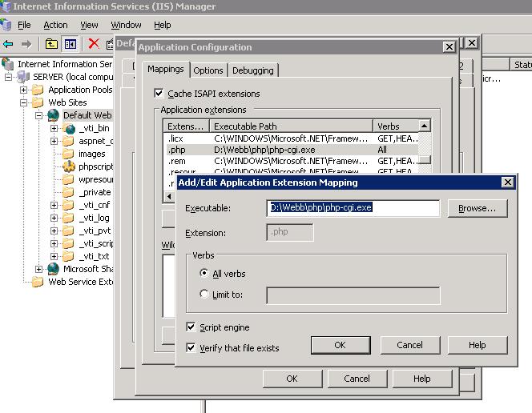Click the Web Service Extensions folder icon
The width and height of the screenshot is (532, 413).
38,282
